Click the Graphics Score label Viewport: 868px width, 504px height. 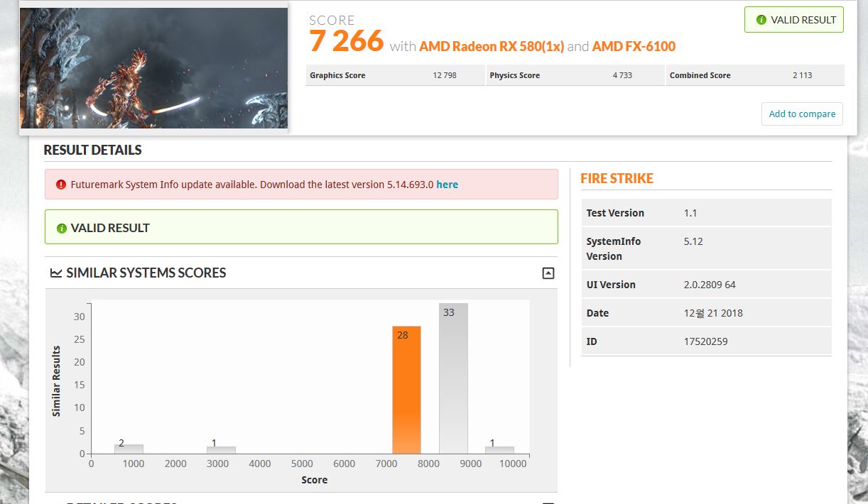click(337, 75)
